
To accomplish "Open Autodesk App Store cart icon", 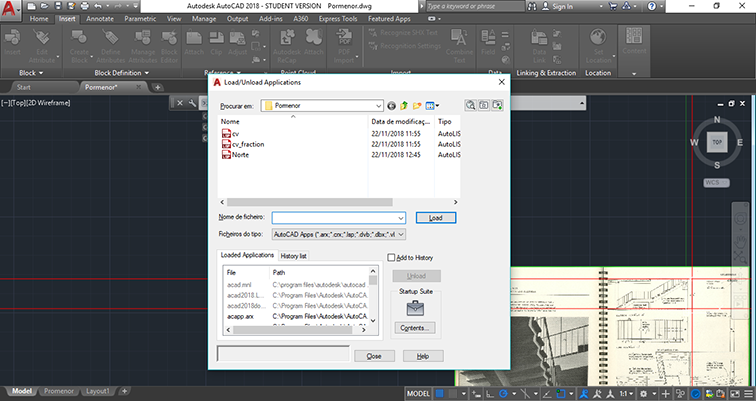I will pos(613,6).
